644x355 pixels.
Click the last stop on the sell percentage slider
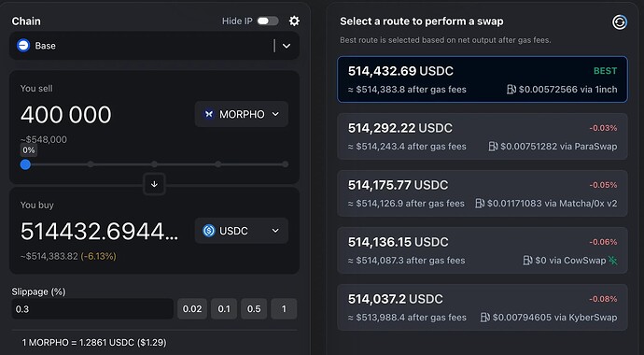point(285,164)
